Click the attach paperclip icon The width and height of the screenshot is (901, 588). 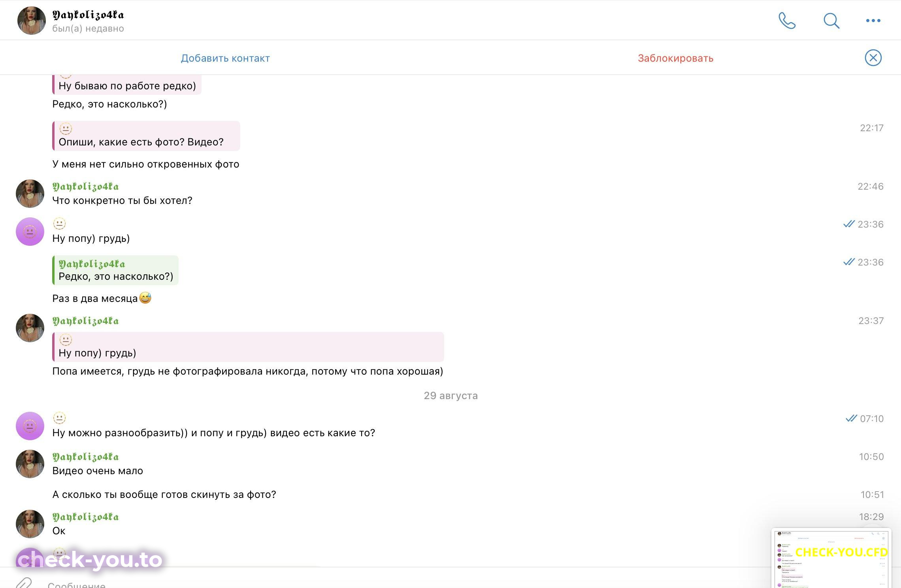pyautogui.click(x=24, y=582)
